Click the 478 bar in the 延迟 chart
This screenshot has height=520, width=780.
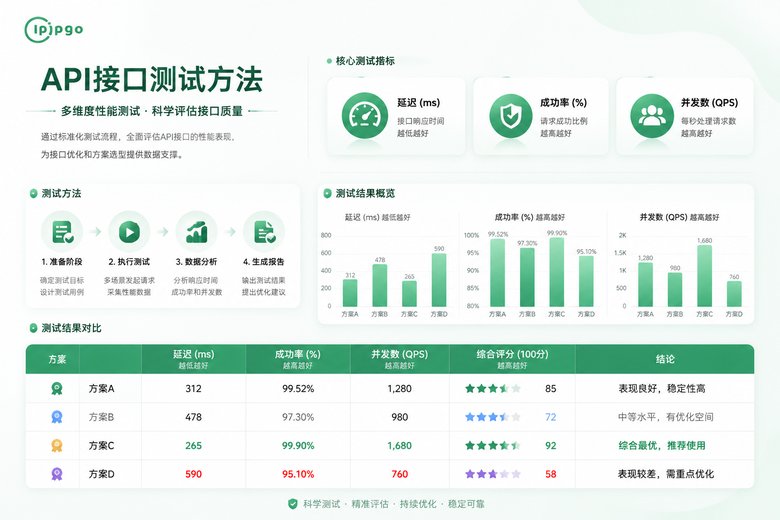click(380, 286)
